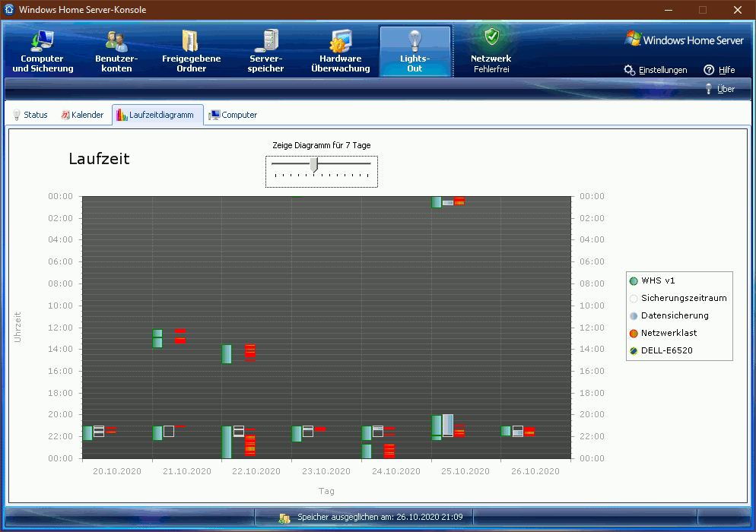Select the Laufzeitdiagramm tab
The width and height of the screenshot is (756, 532).
[158, 115]
